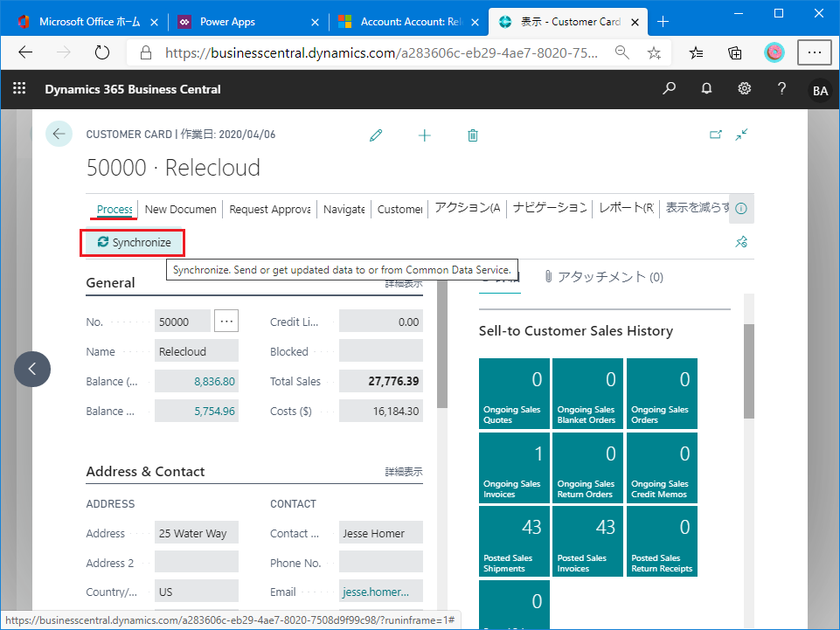Open the Request Approval action menu
Screen dimensions: 840x630
click(x=270, y=209)
